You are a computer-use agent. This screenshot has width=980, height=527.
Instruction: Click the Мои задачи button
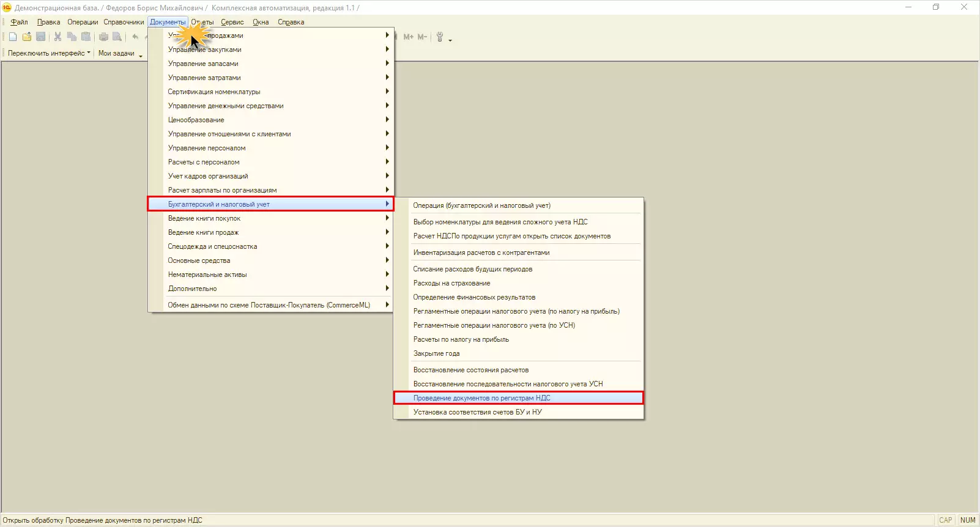pos(116,53)
